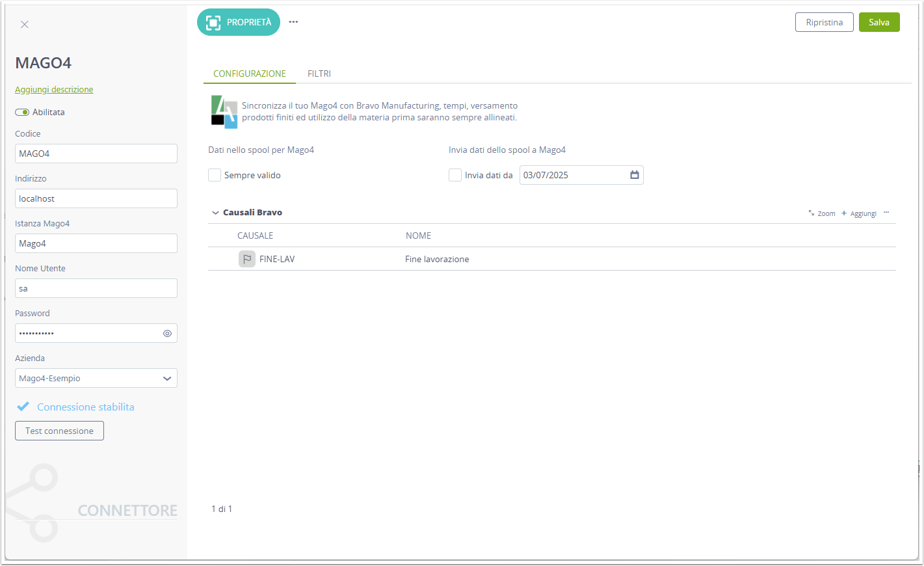Open the Causali Bravo three-dot options menu

(886, 213)
